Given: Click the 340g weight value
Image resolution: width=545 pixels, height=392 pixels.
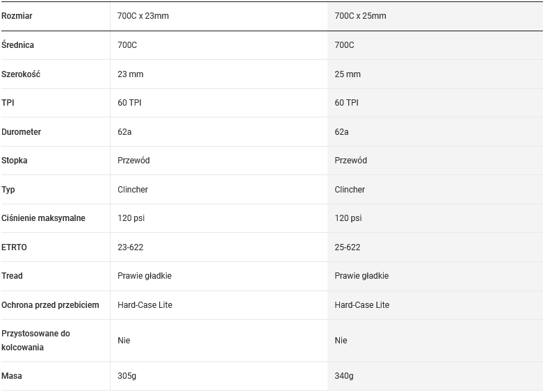Looking at the screenshot, I should click(344, 376).
